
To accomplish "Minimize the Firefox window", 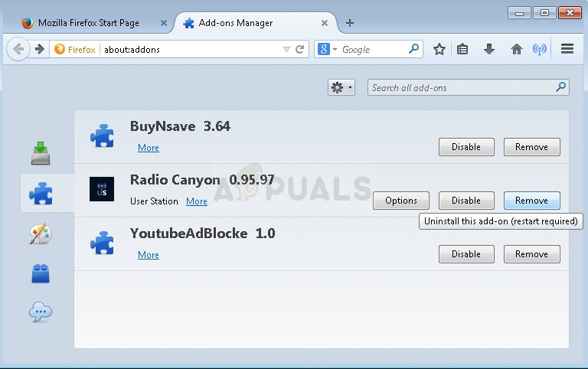I will coord(519,13).
